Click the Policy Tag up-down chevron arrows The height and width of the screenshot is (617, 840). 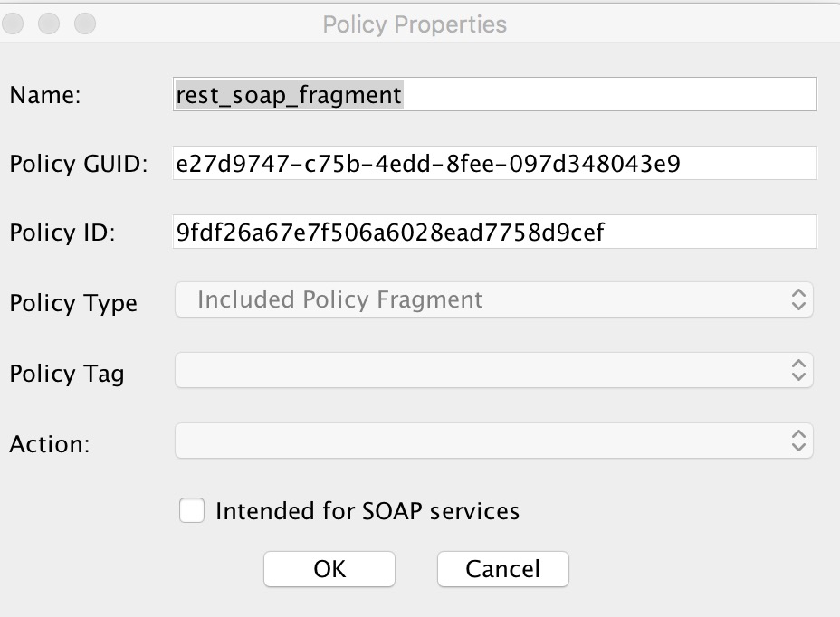798,370
